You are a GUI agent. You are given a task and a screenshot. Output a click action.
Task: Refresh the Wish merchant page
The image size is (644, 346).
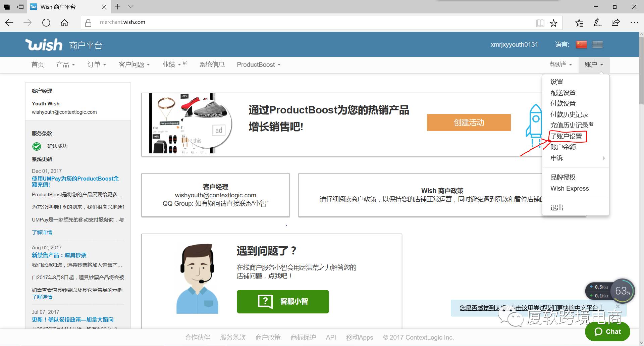[x=46, y=22]
